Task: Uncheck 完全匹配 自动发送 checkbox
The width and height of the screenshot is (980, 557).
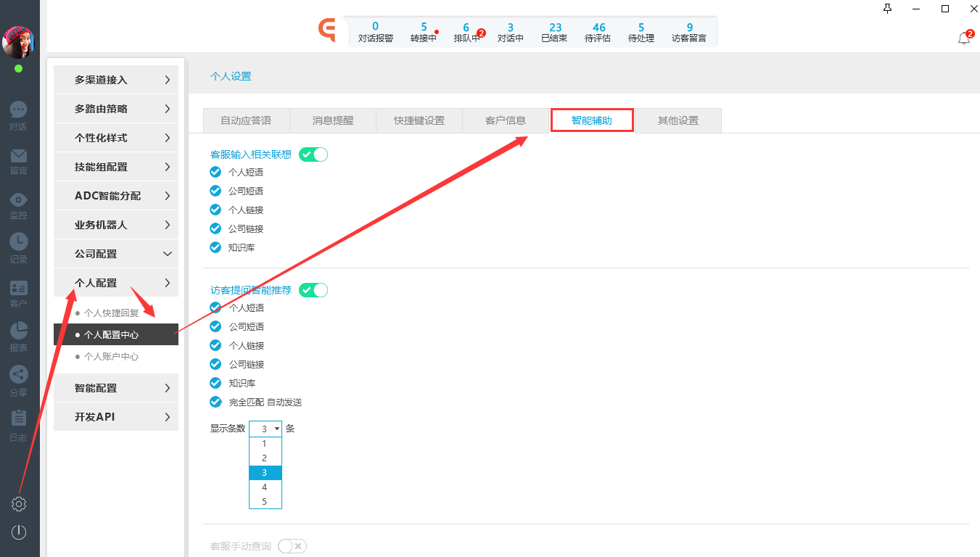Action: point(215,402)
